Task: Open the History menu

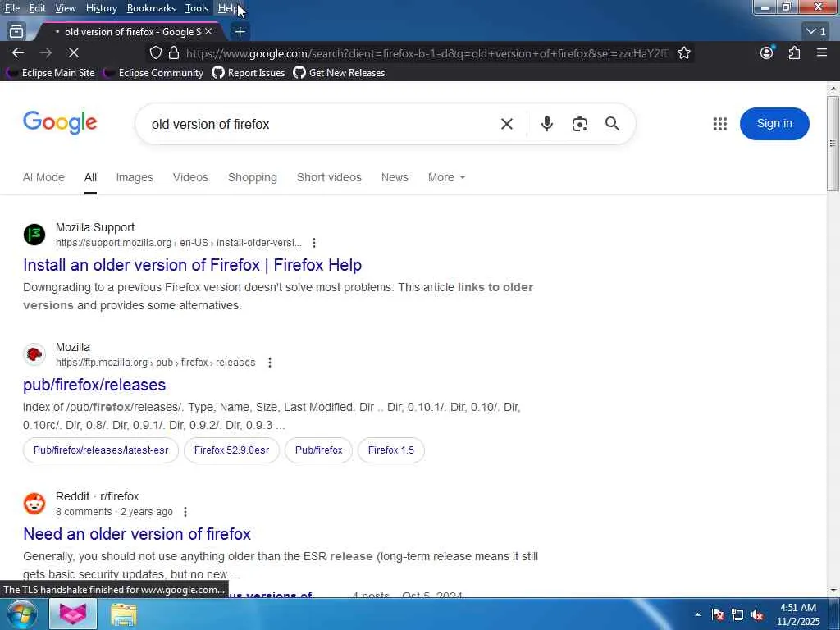Action: [101, 8]
